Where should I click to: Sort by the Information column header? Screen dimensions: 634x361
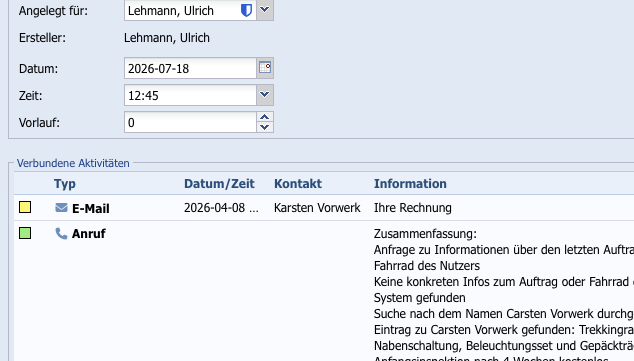point(410,184)
